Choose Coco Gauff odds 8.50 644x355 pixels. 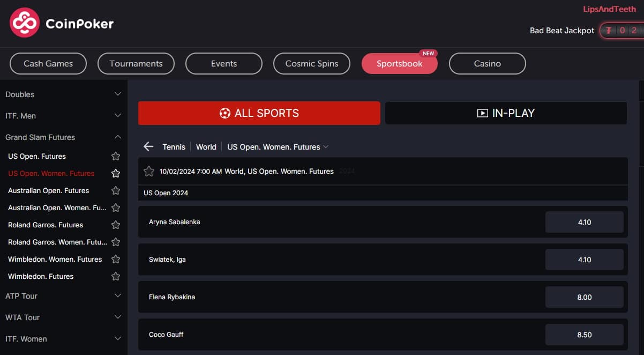[x=585, y=335]
